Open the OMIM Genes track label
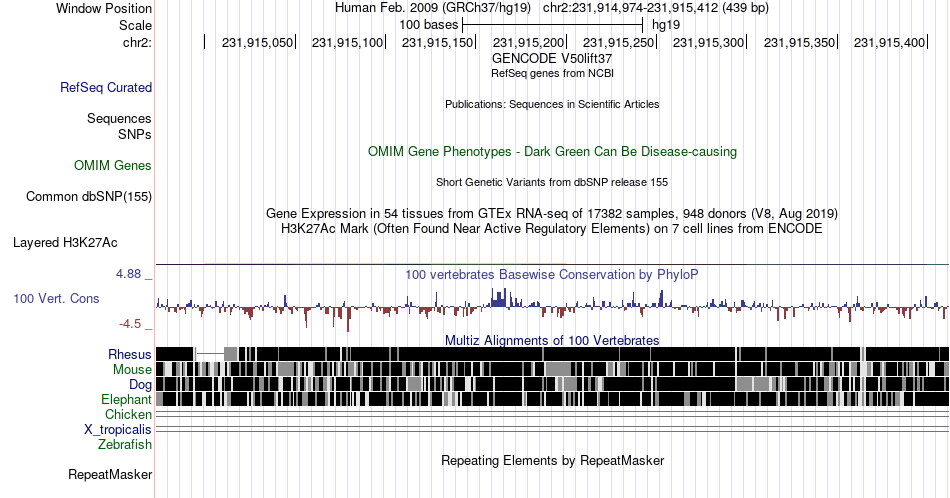The width and height of the screenshot is (950, 498). click(113, 165)
